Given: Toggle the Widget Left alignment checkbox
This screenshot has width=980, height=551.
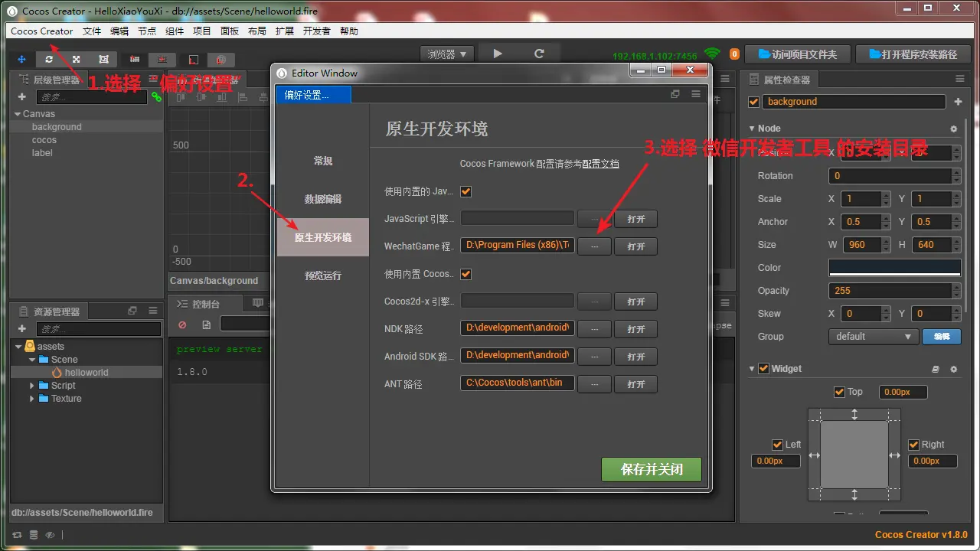Looking at the screenshot, I should [x=778, y=445].
